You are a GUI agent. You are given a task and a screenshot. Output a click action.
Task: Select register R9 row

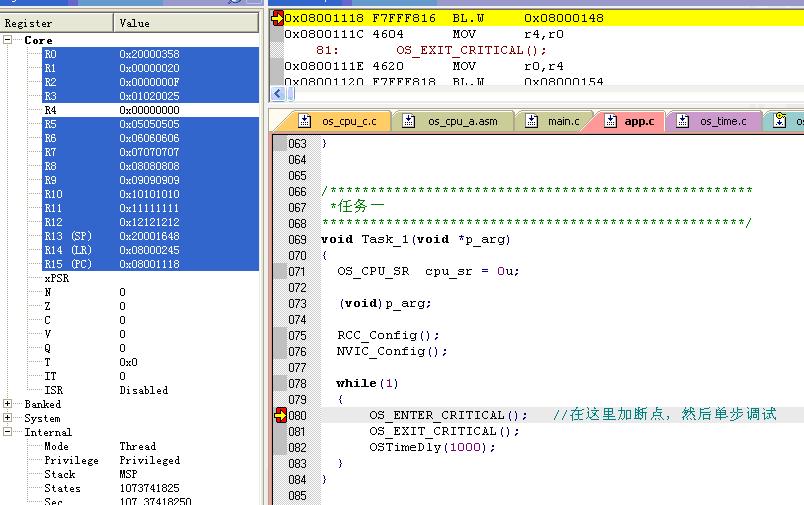150,180
